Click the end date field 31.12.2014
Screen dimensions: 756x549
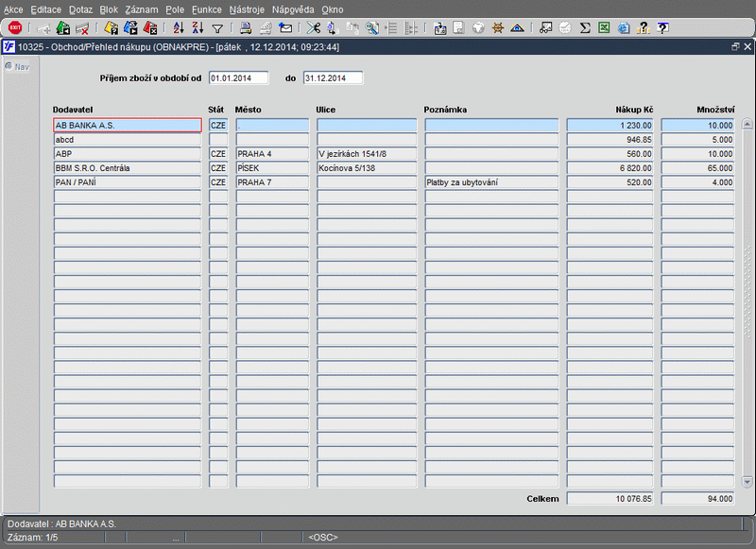coord(334,78)
